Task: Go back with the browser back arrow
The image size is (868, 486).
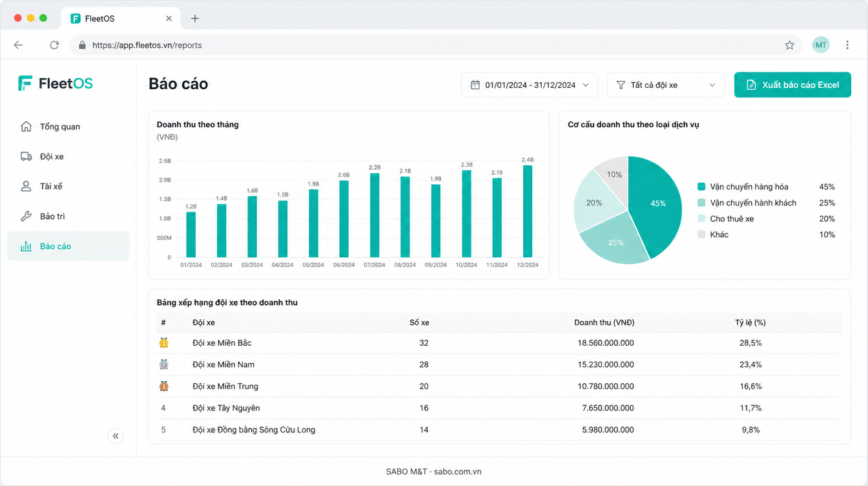Action: tap(18, 45)
